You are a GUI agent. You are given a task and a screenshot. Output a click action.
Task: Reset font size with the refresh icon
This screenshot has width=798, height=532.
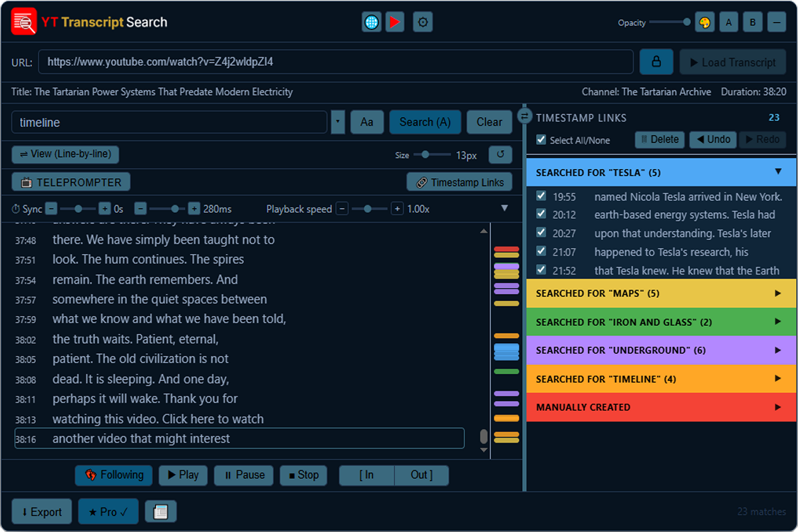pos(501,155)
